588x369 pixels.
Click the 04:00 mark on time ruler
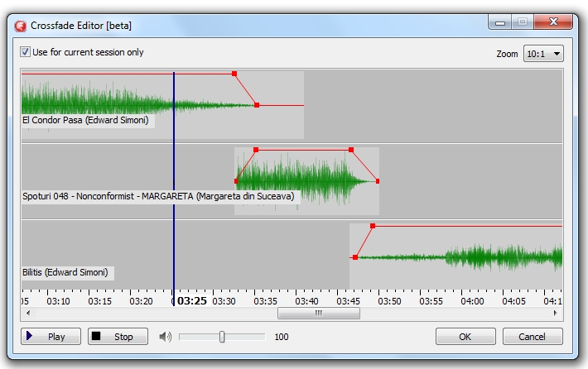(x=473, y=301)
